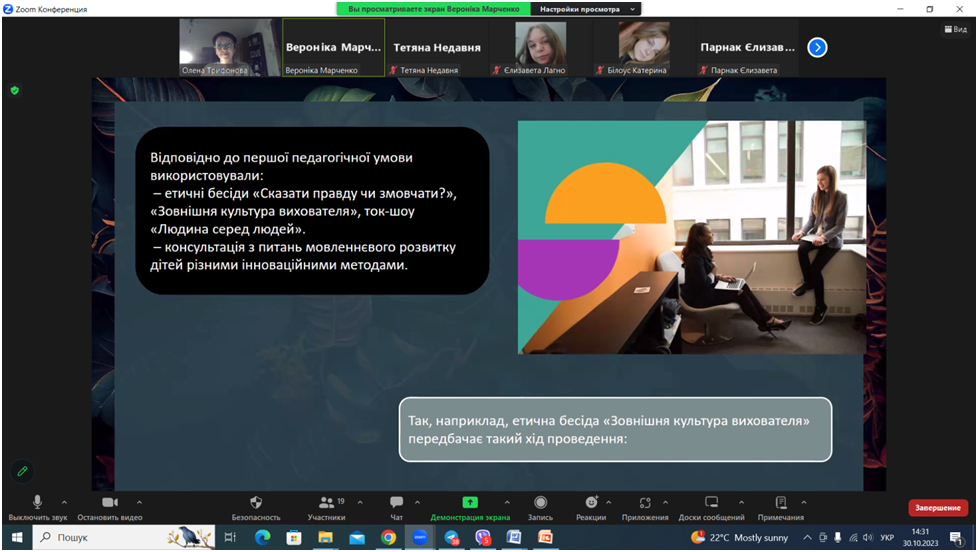978x552 pixels.
Task: Click the green Демонстрация экрана icon
Action: [470, 503]
